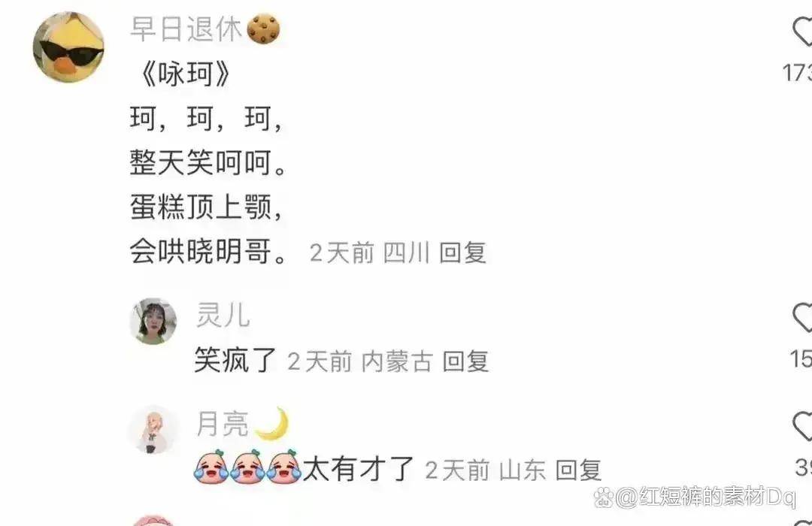Open username 灵儿
Image resolution: width=812 pixels, height=526 pixels.
[x=223, y=316]
